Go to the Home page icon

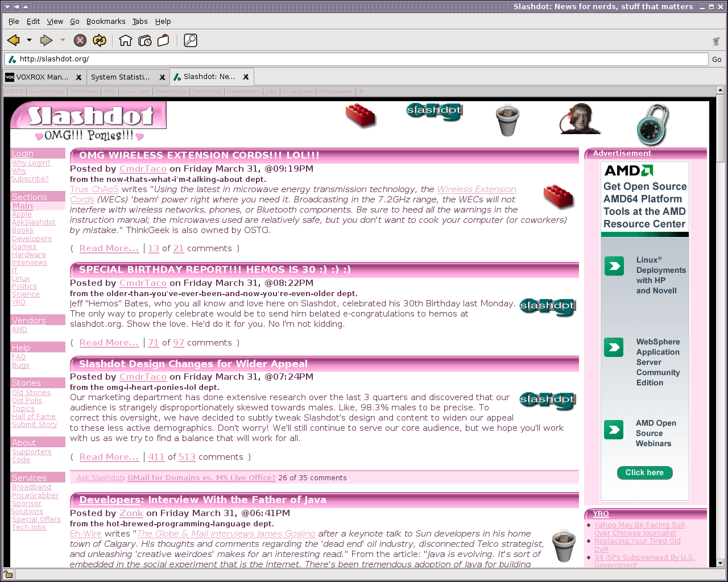126,40
